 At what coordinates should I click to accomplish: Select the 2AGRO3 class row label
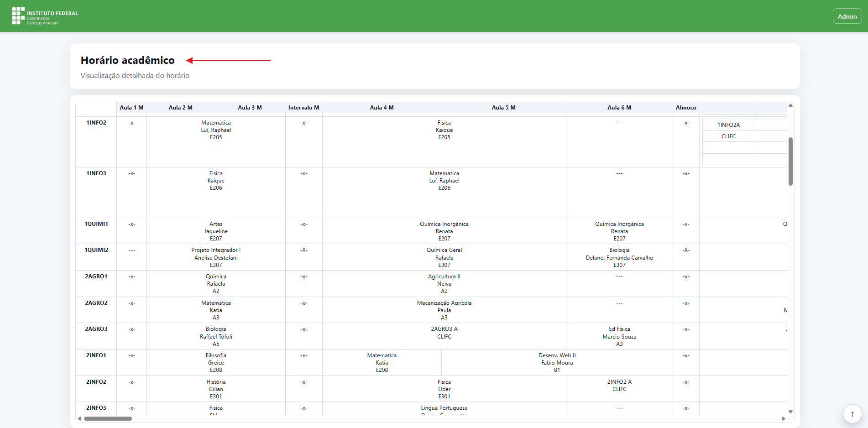click(96, 329)
